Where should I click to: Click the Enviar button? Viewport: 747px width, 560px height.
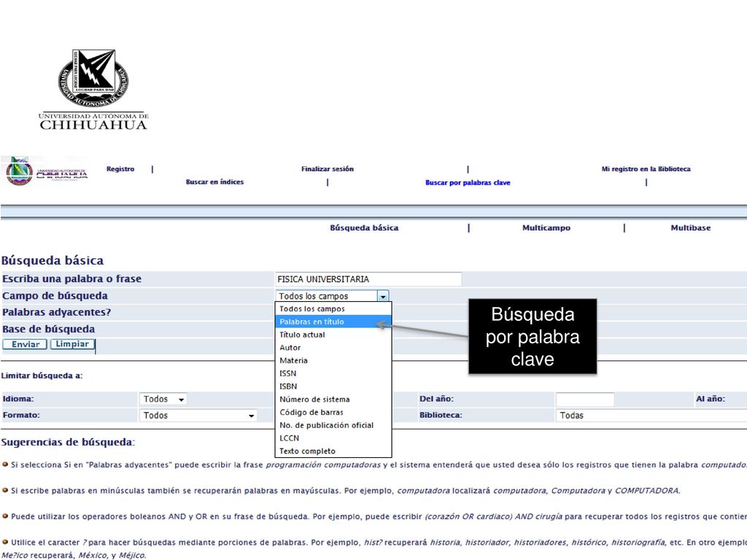coord(25,344)
